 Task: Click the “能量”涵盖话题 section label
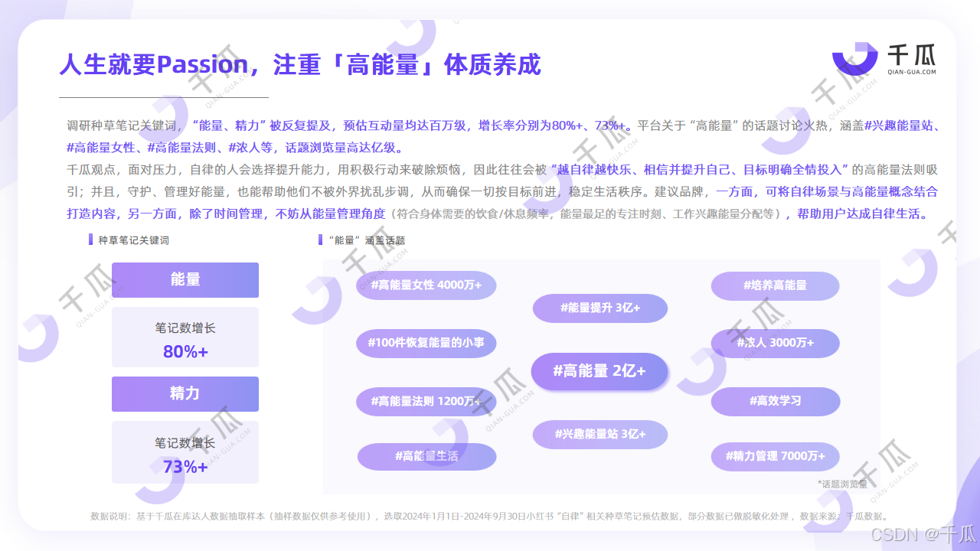pos(365,240)
